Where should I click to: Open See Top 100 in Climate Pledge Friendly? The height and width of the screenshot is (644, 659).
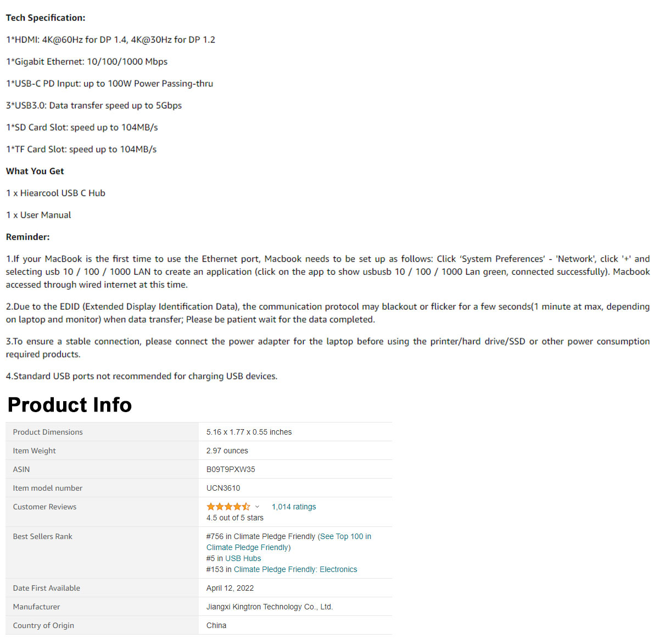tap(289, 542)
